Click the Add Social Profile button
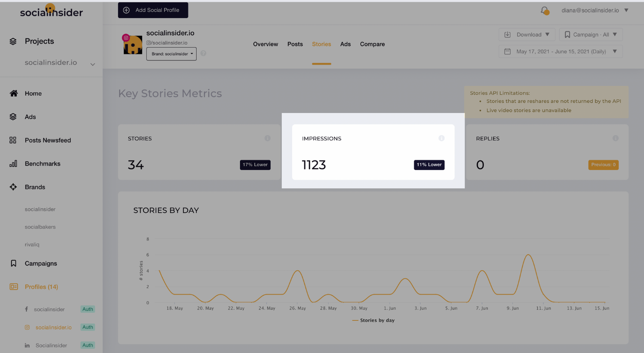Screen dimensions: 644x353 click(x=153, y=10)
